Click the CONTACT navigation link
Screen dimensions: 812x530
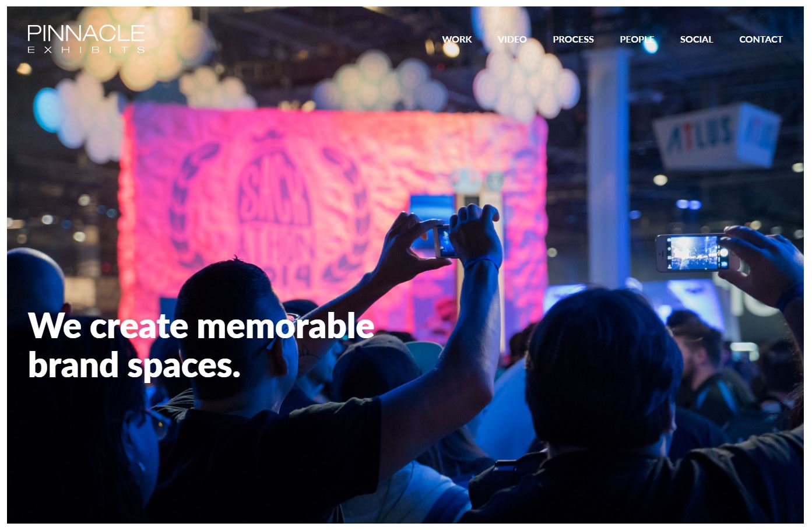click(761, 40)
